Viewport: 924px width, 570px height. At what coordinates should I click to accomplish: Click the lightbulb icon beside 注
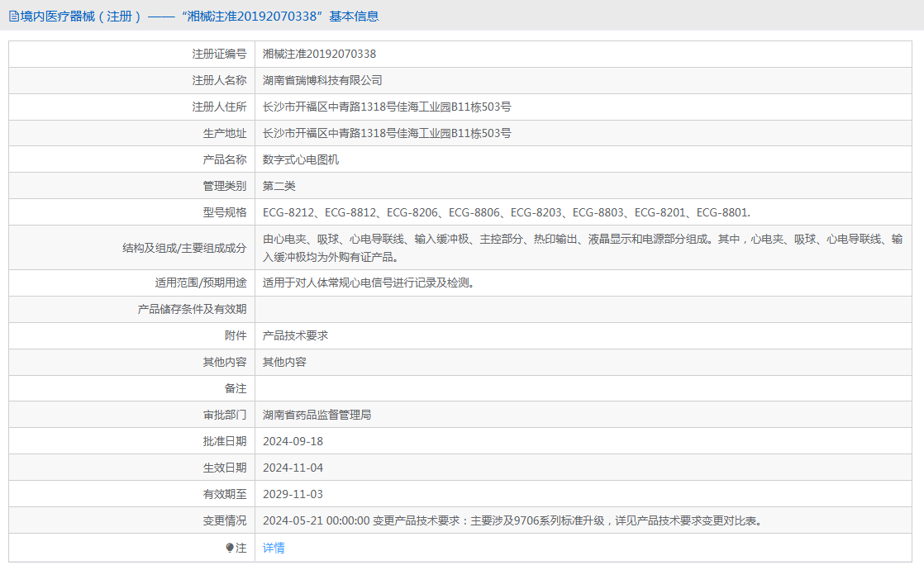230,549
